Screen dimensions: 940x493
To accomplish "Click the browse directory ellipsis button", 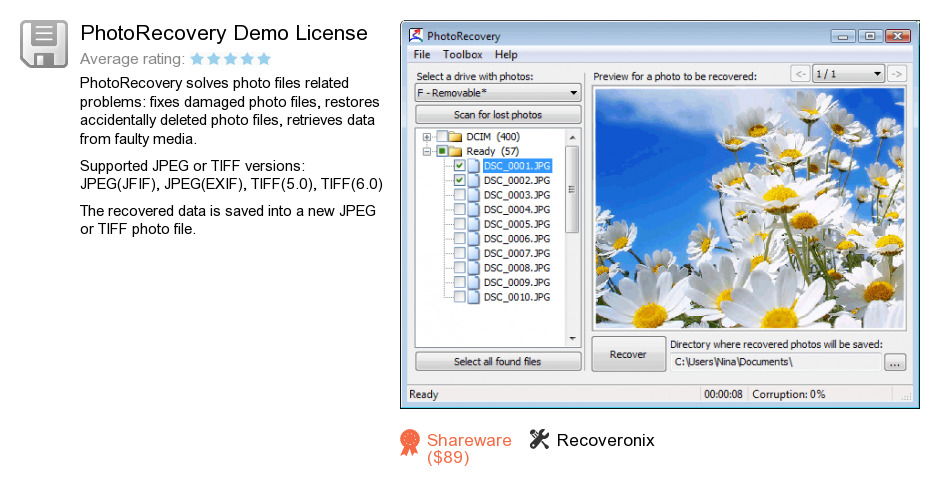I will 894,363.
